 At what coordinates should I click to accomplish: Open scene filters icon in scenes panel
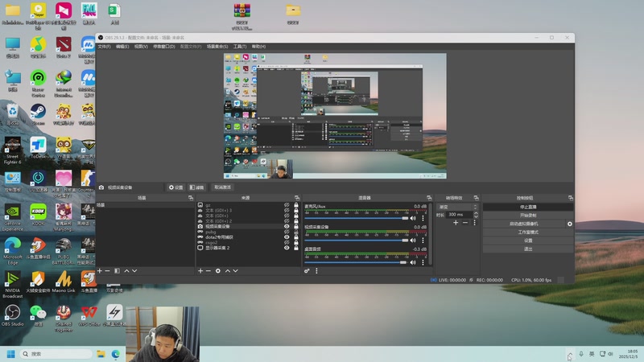pyautogui.click(x=117, y=271)
